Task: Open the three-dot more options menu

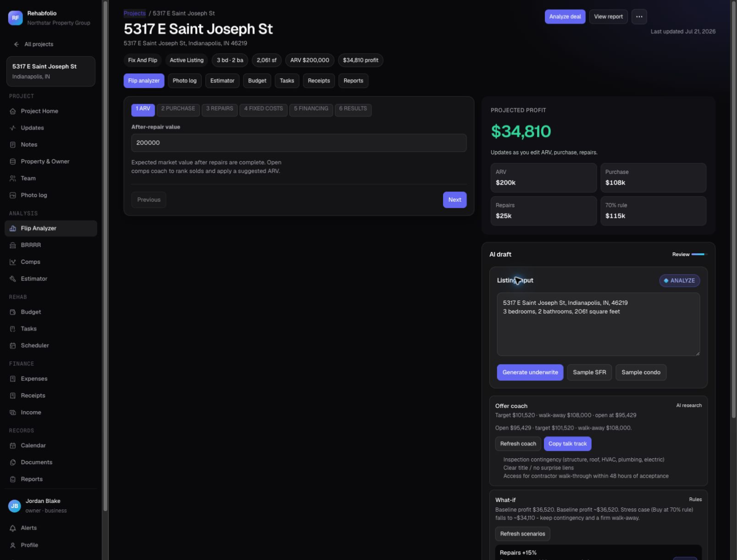Action: tap(639, 17)
